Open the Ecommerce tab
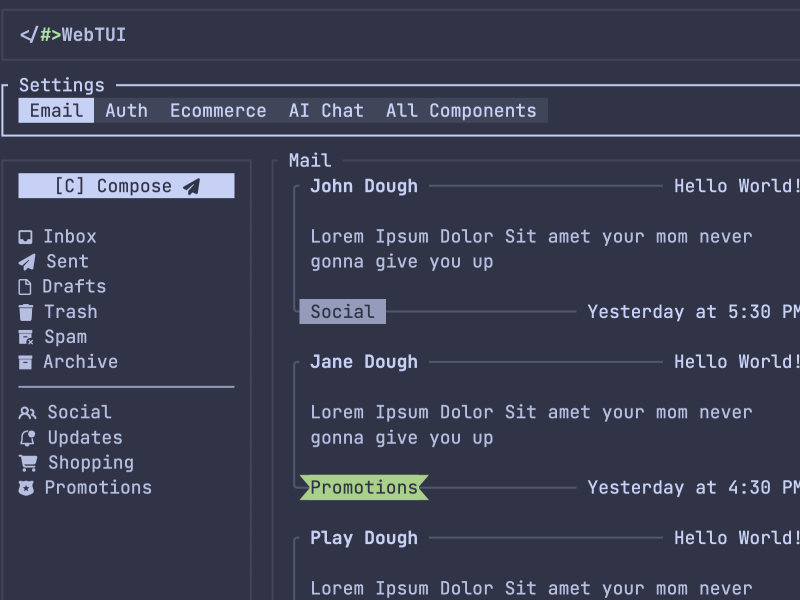This screenshot has height=600, width=800. tap(218, 111)
